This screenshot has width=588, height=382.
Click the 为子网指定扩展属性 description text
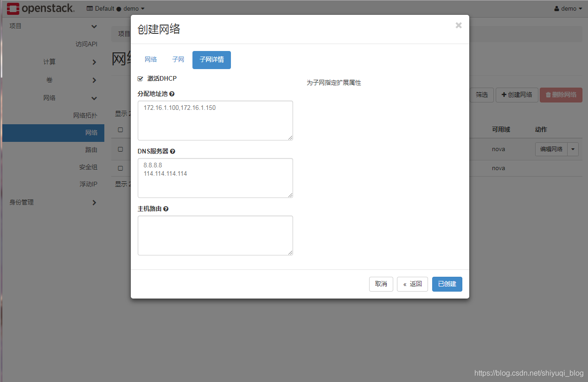(334, 83)
